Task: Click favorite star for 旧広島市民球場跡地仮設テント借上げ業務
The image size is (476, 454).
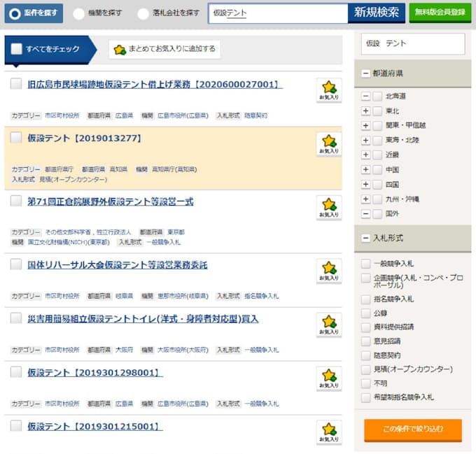Action: [x=328, y=90]
